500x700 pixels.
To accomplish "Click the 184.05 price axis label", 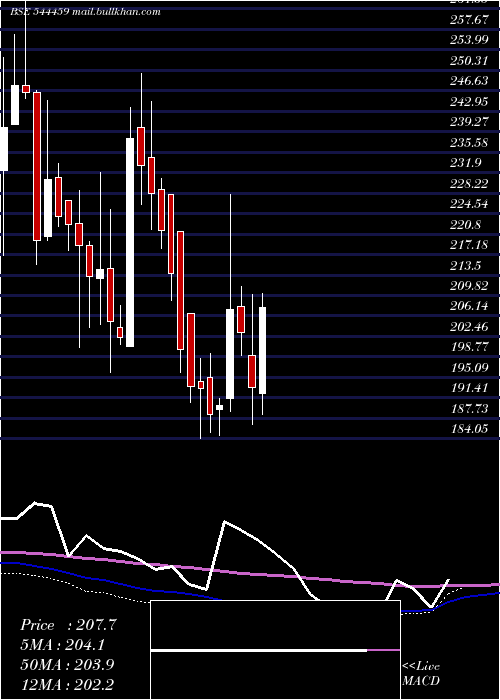I will tap(469, 429).
